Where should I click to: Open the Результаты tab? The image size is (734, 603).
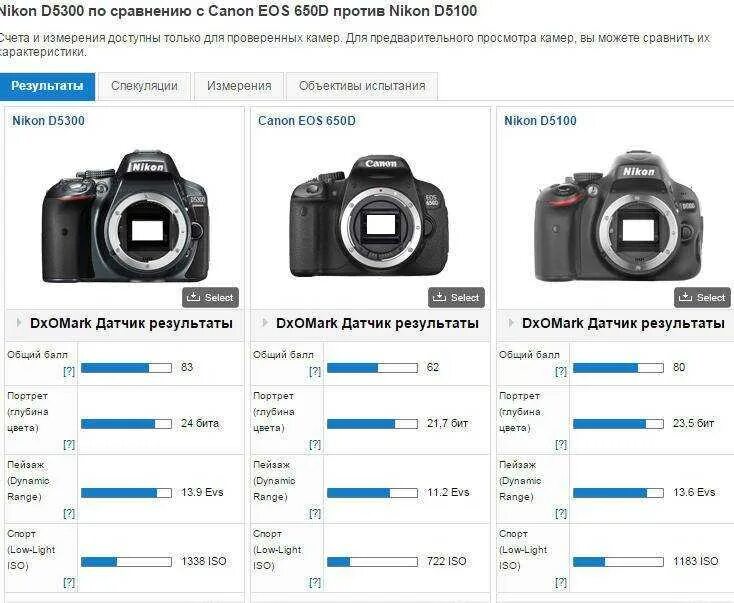(47, 86)
